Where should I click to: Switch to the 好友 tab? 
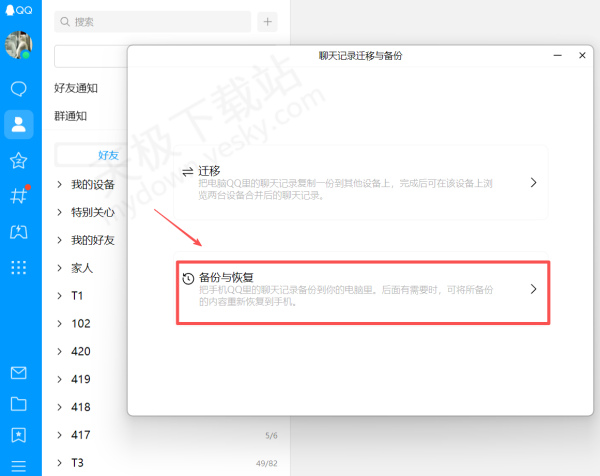pos(108,155)
